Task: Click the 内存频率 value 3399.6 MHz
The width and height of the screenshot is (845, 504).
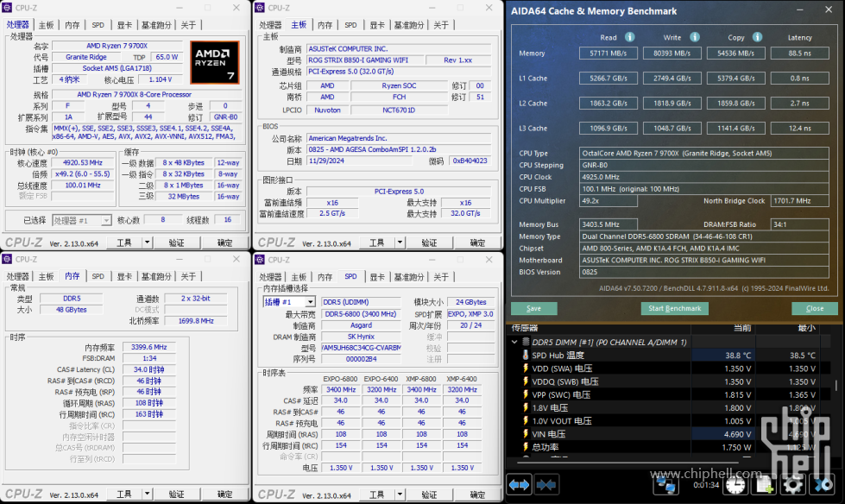Action: click(149, 347)
